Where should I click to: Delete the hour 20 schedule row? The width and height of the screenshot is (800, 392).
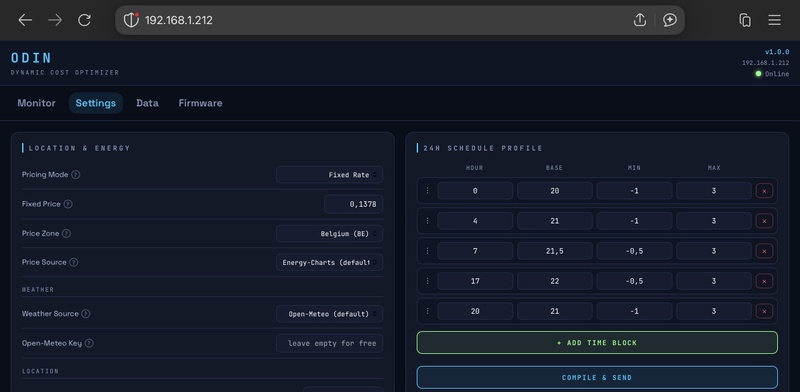point(764,311)
